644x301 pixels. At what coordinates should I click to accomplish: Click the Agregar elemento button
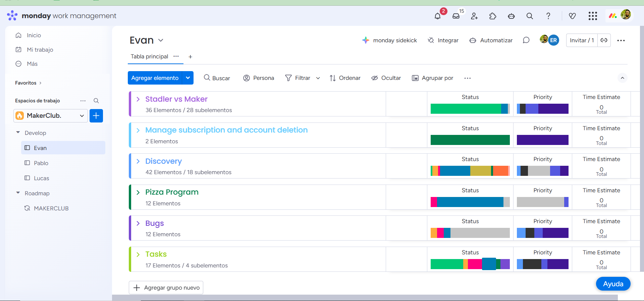click(x=155, y=78)
